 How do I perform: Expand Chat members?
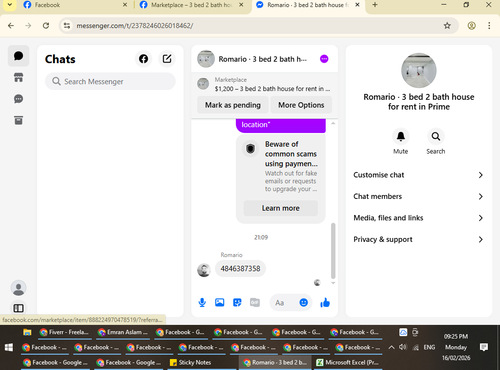pyautogui.click(x=419, y=196)
